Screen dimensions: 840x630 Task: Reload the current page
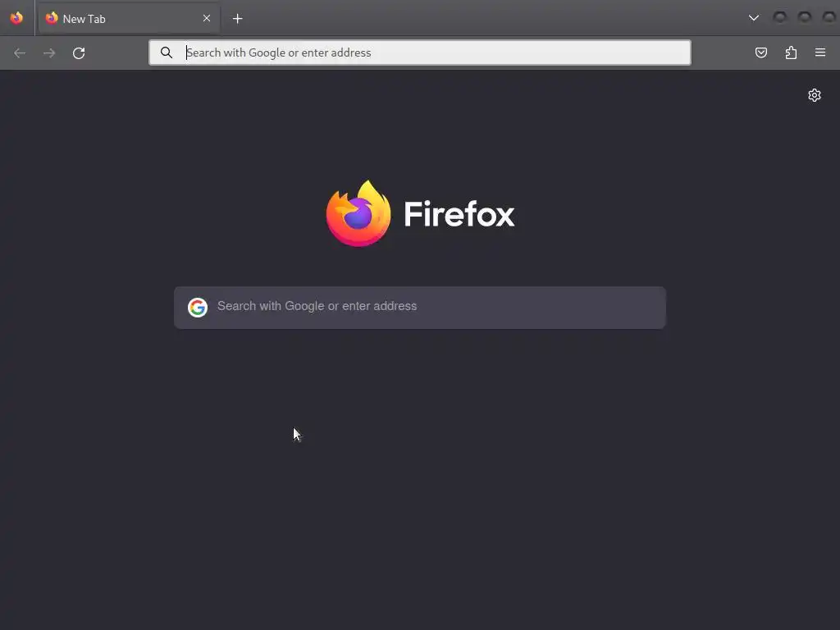click(79, 53)
